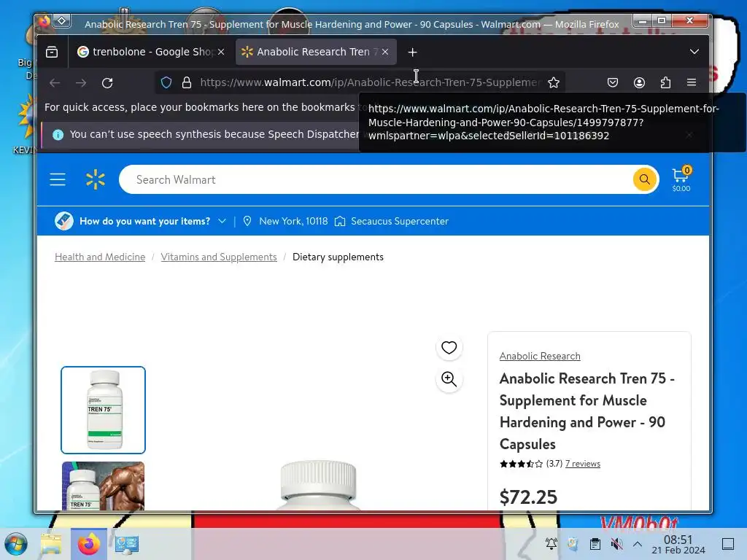Reload the current Walmart page
Screen dimensions: 747x560
tap(107, 83)
